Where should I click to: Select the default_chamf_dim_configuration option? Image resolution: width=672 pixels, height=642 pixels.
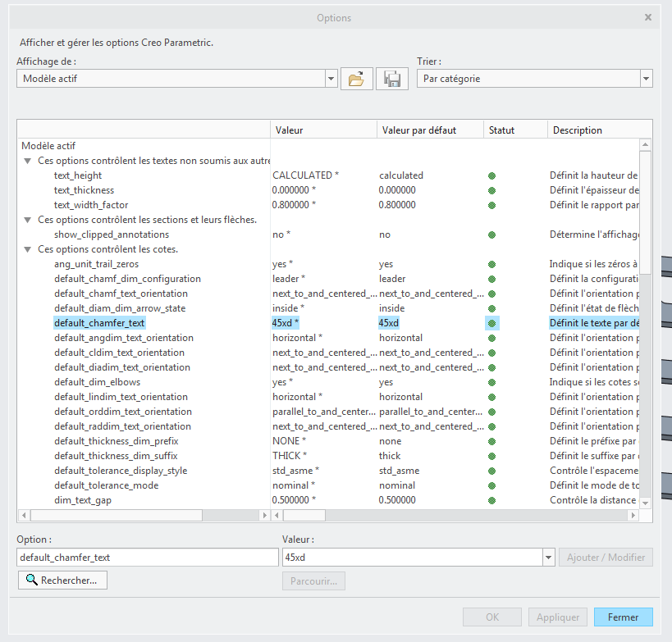(x=127, y=279)
